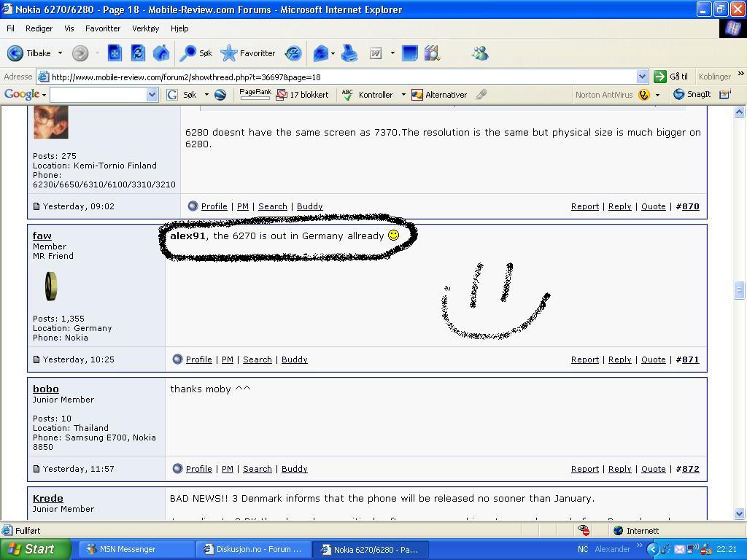Screen dimensions: 747x560
Task: Open the Google logo dropdown menu
Action: coord(44,95)
